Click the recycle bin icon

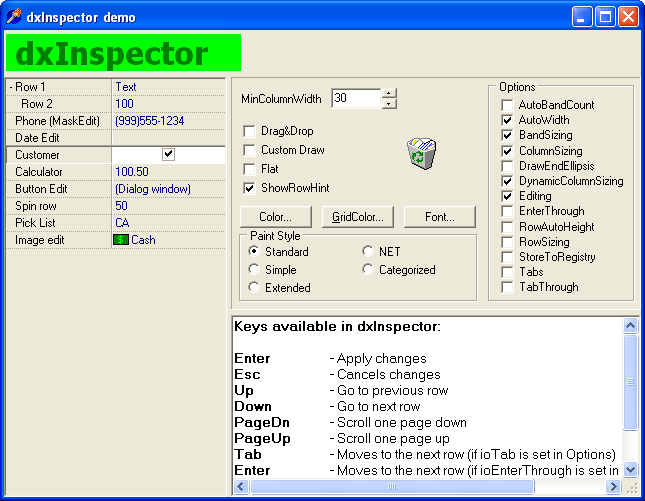tap(422, 153)
